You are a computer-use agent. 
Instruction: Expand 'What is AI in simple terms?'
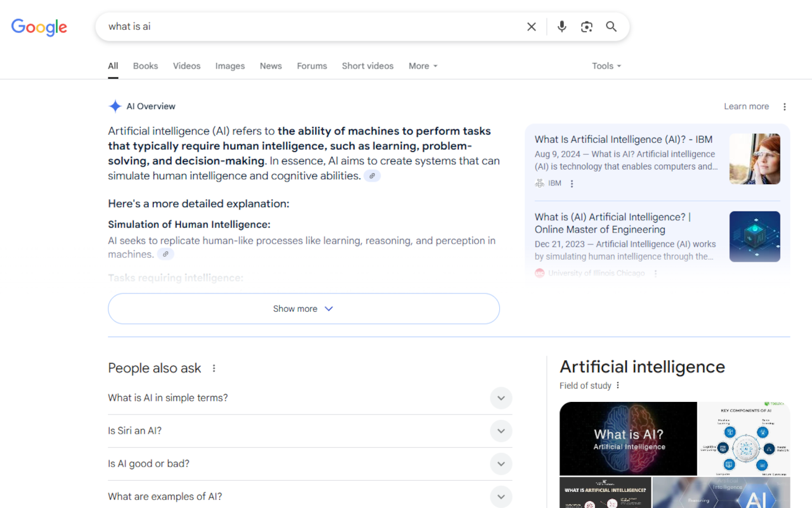(501, 398)
